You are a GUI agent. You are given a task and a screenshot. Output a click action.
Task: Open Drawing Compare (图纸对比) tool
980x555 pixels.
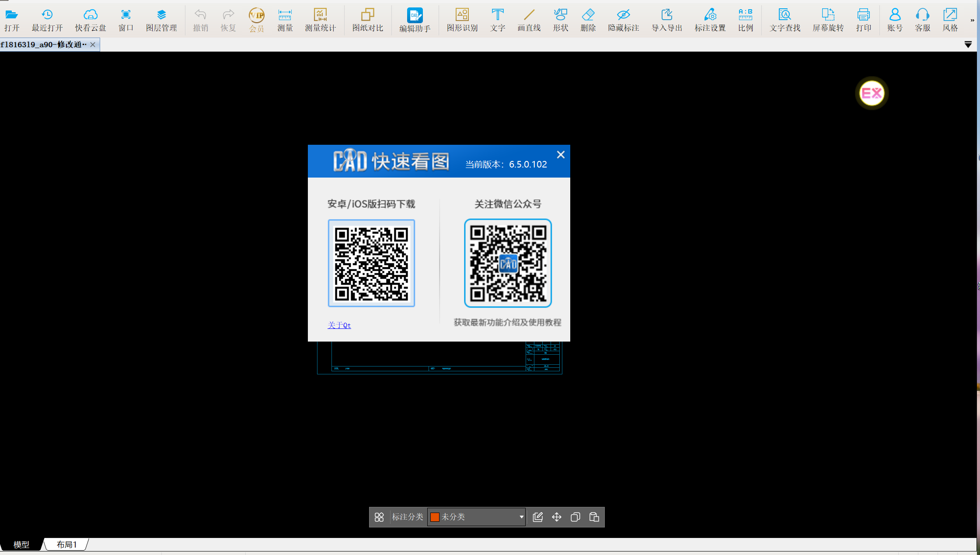(x=367, y=20)
